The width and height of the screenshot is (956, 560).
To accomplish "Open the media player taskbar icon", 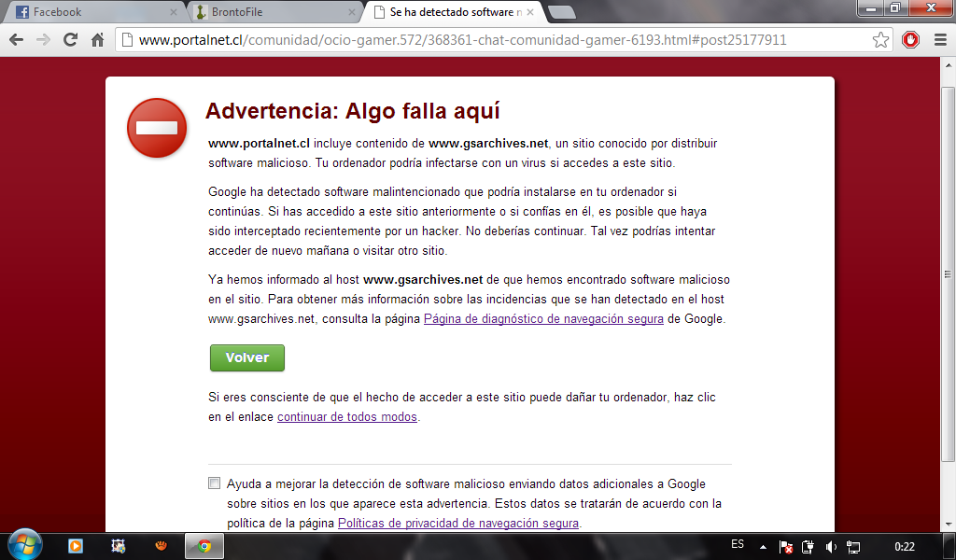I will point(76,546).
